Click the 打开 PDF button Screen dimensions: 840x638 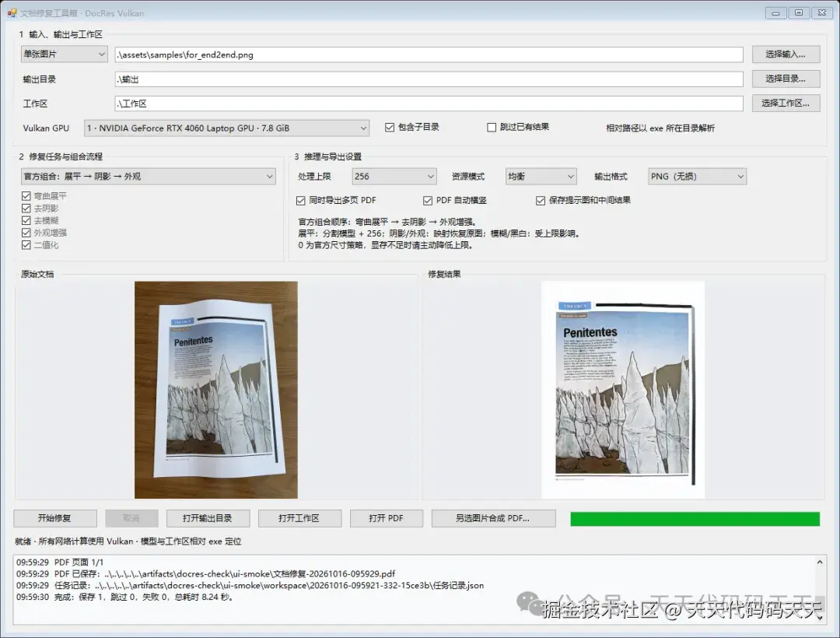(x=387, y=518)
